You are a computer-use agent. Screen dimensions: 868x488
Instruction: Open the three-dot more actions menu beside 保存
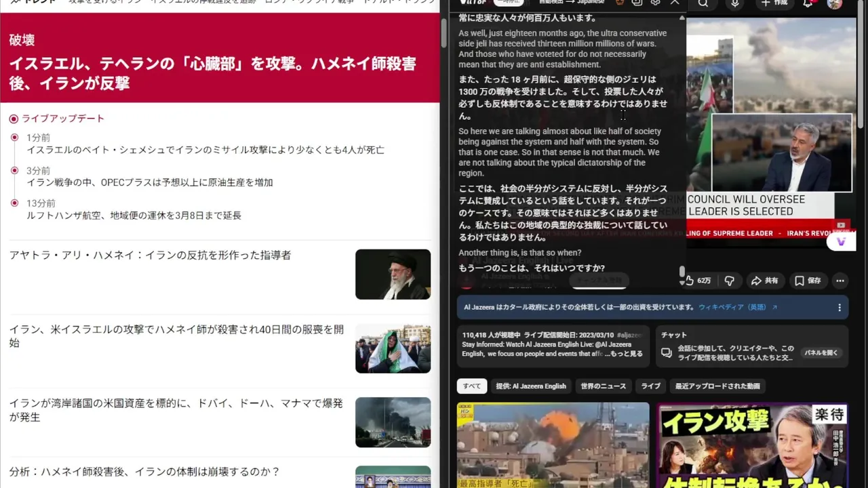(840, 281)
